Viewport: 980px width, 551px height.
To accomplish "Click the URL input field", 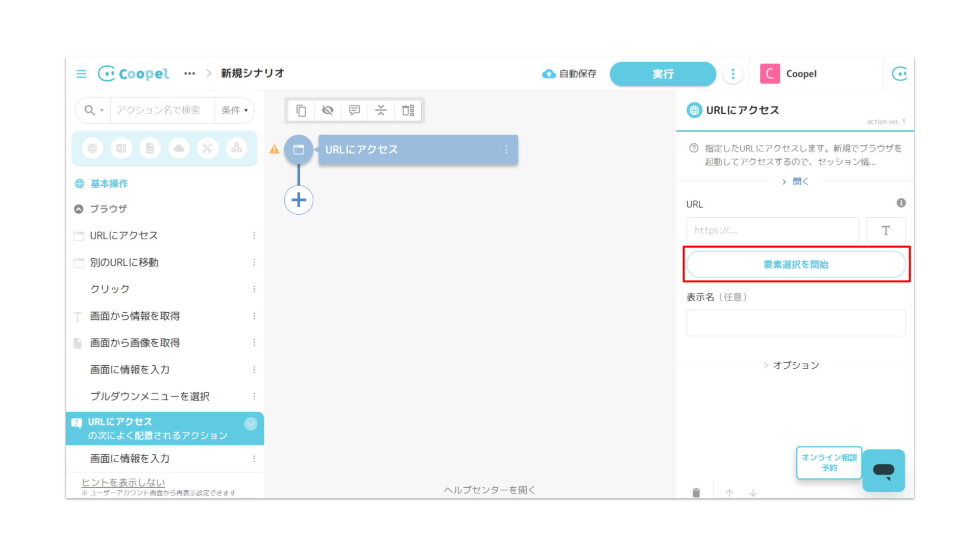I will 772,231.
